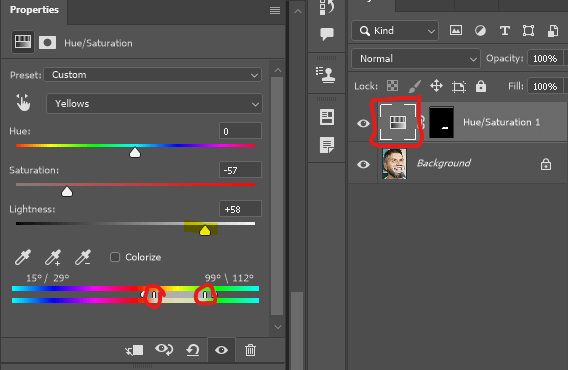Click the link icon between thumbnail and mask

click(422, 122)
